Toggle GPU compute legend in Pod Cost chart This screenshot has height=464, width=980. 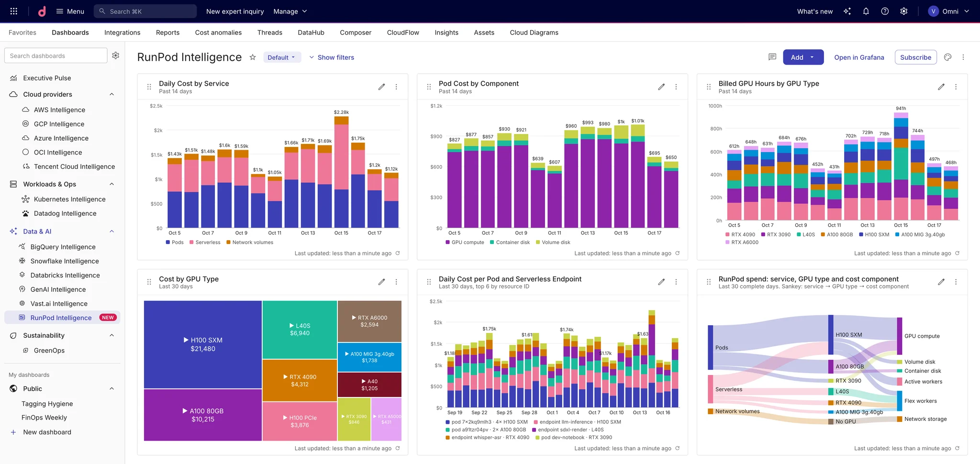click(x=465, y=242)
